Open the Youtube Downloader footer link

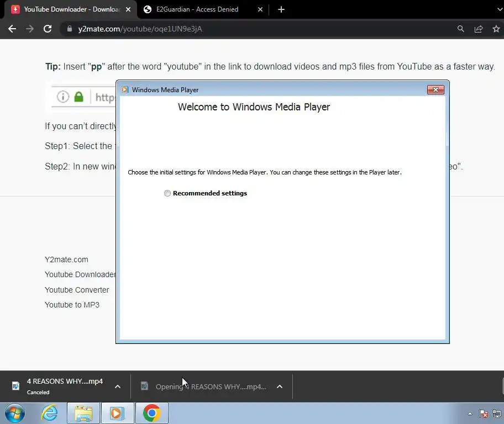(x=80, y=274)
